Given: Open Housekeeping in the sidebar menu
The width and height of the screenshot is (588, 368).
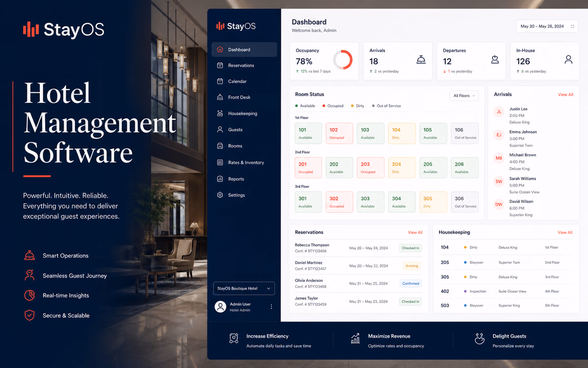Looking at the screenshot, I should pyautogui.click(x=244, y=113).
